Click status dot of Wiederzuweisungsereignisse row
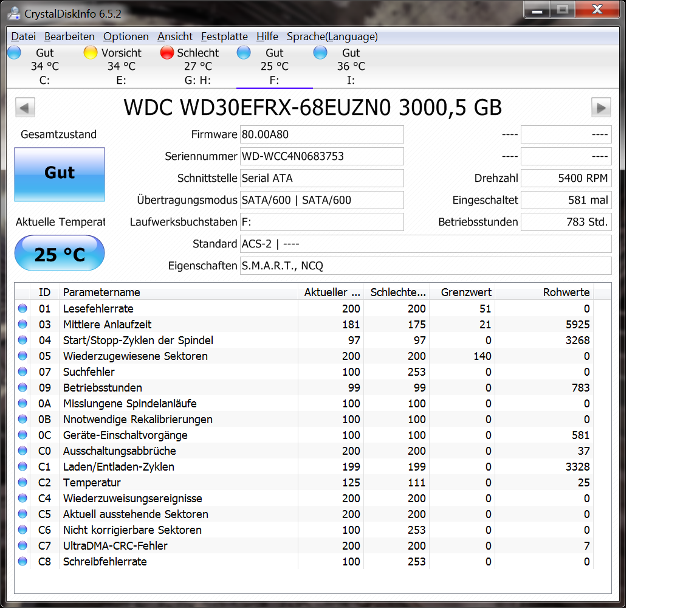The width and height of the screenshot is (700, 608). (x=22, y=498)
